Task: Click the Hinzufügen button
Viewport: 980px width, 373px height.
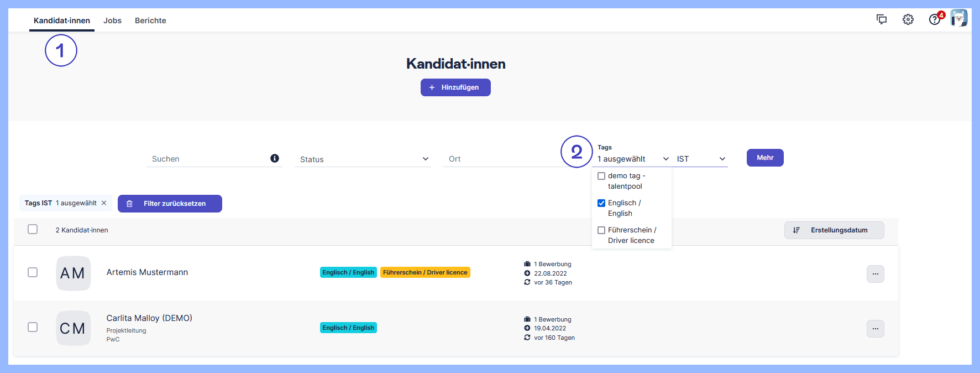Action: (x=455, y=87)
